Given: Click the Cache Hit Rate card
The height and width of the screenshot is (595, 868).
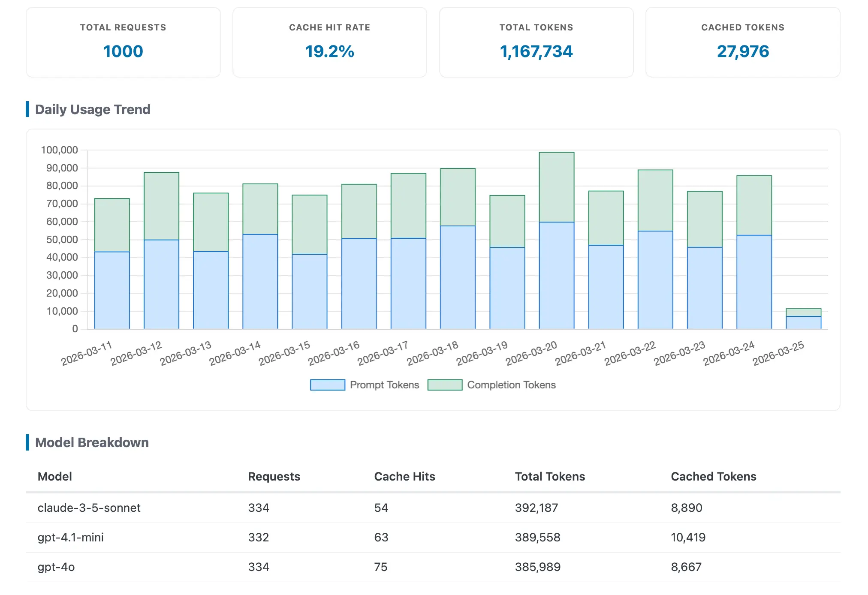Looking at the screenshot, I should click(329, 42).
